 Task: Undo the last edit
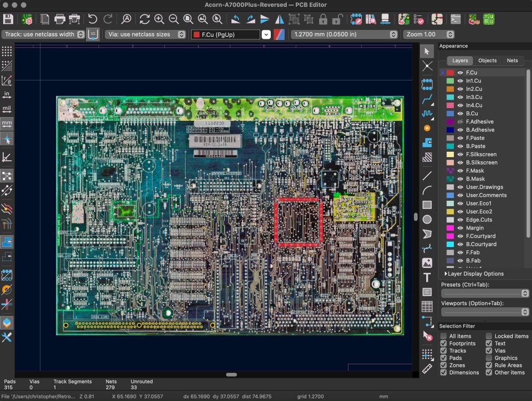tap(92, 19)
